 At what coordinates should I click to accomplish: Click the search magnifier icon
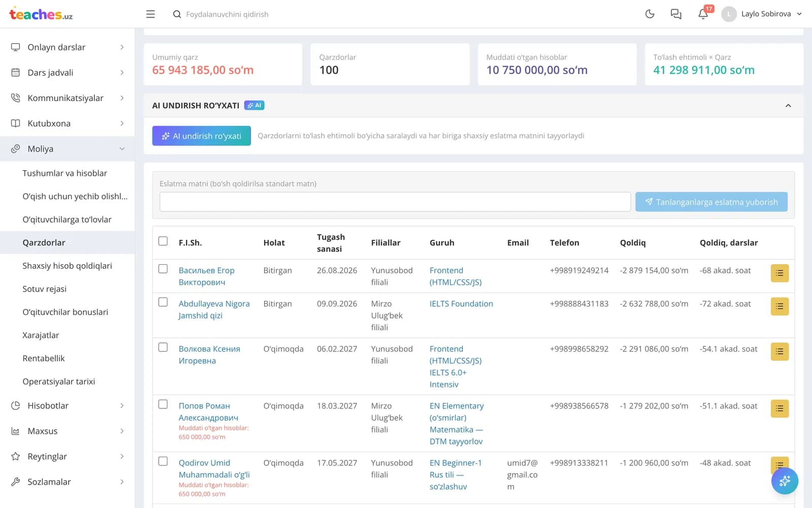(177, 14)
